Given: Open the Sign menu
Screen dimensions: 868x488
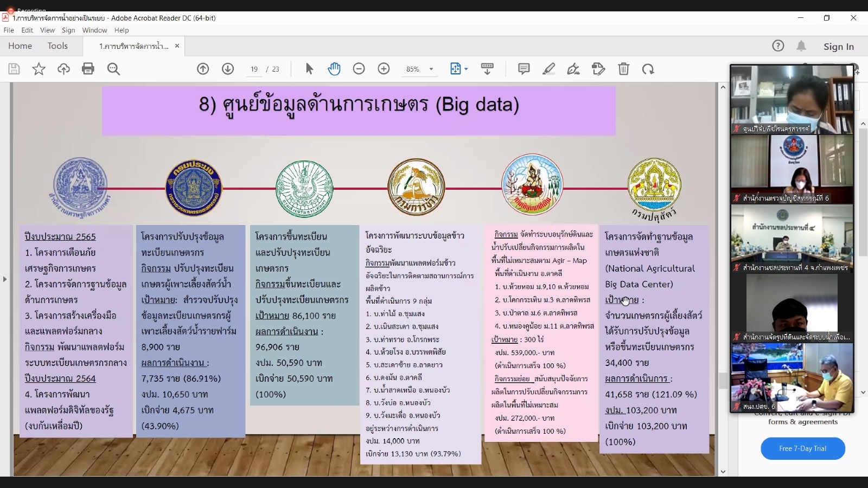Looking at the screenshot, I should click(x=68, y=30).
